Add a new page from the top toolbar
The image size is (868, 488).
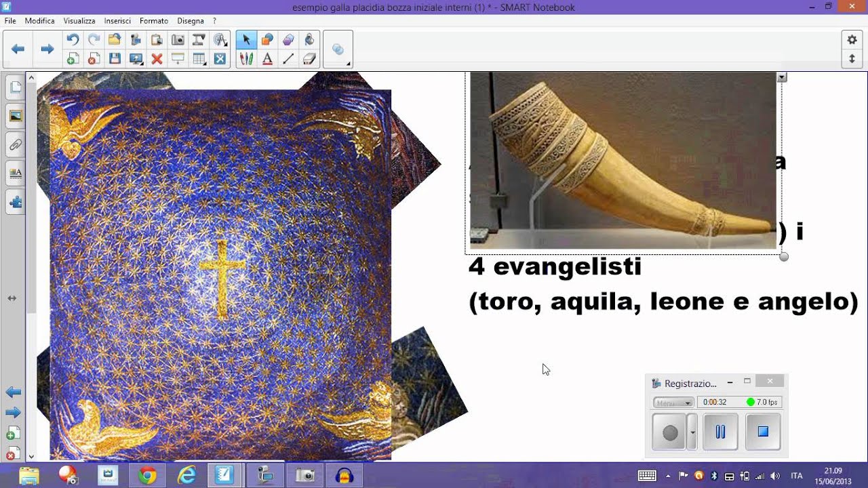tap(73, 59)
